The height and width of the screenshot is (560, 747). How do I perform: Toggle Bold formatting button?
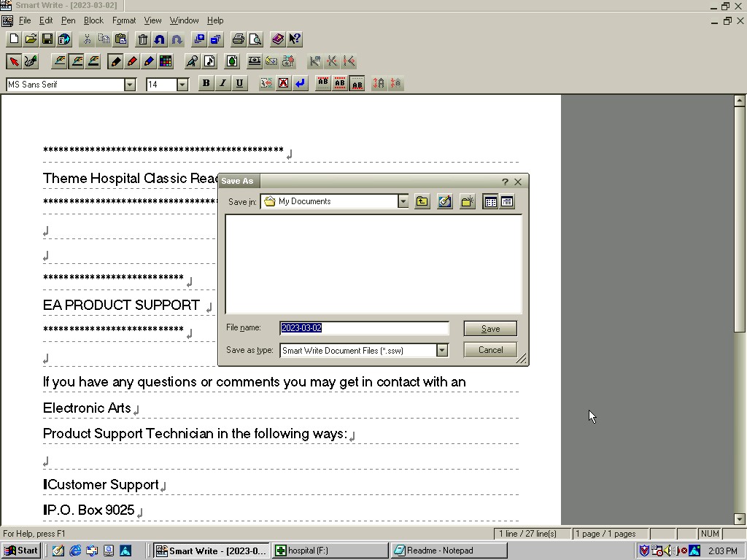[x=206, y=84]
